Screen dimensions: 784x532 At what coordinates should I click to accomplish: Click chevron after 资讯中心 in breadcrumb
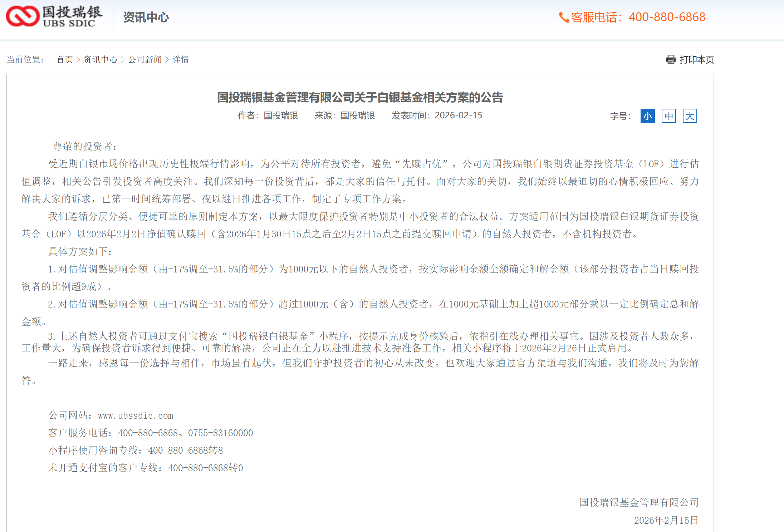[123, 59]
